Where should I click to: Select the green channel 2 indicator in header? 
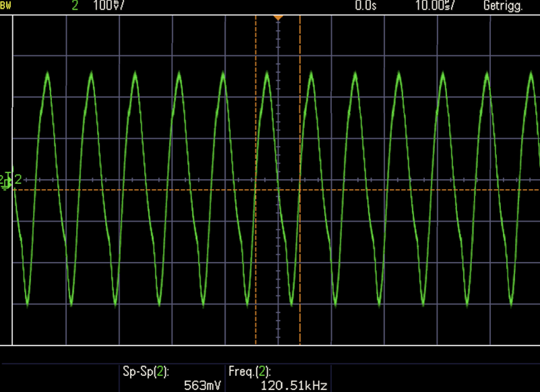[75, 6]
